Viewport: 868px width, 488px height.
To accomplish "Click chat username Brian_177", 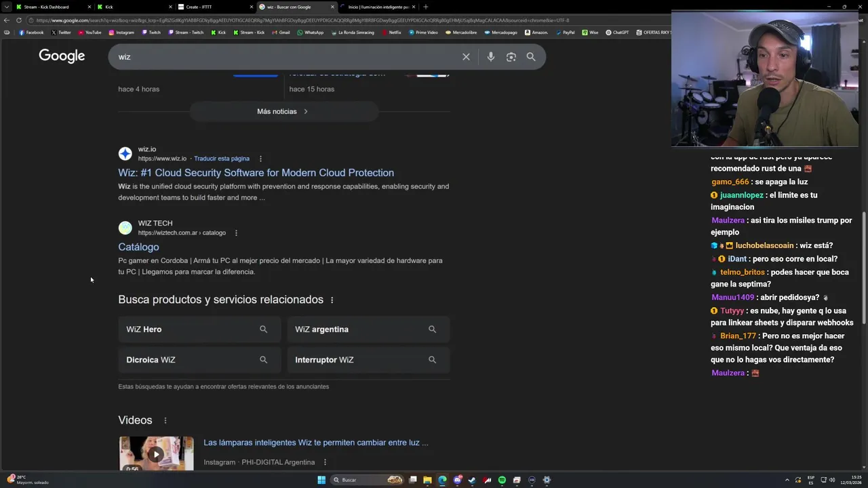I will coord(738,336).
